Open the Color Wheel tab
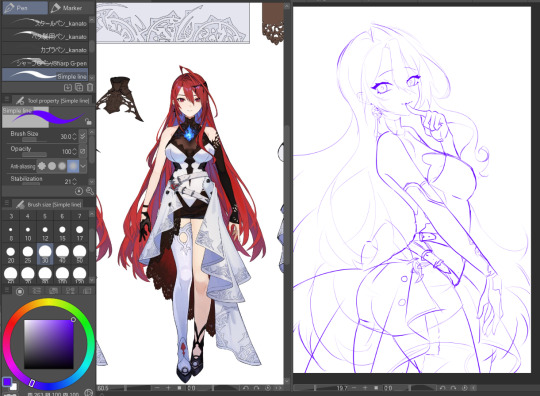The height and width of the screenshot is (396, 540). (20, 291)
